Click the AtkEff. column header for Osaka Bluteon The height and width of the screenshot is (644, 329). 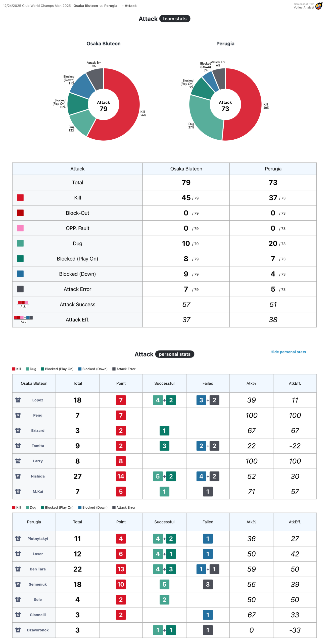(x=295, y=383)
